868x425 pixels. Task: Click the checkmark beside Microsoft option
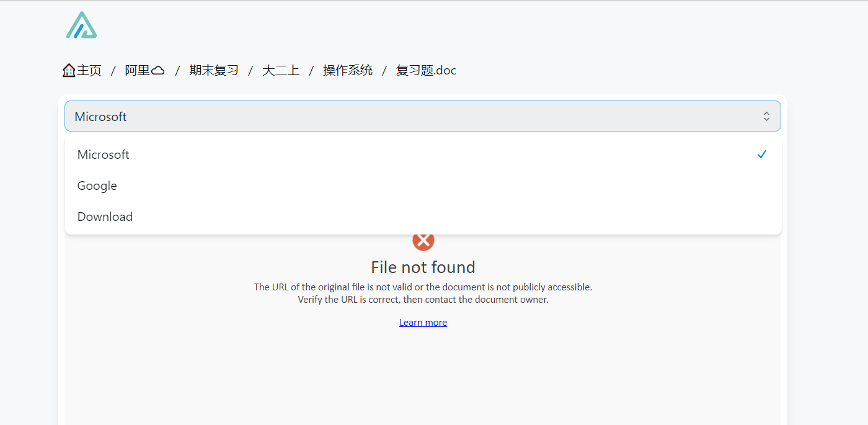[x=762, y=154]
